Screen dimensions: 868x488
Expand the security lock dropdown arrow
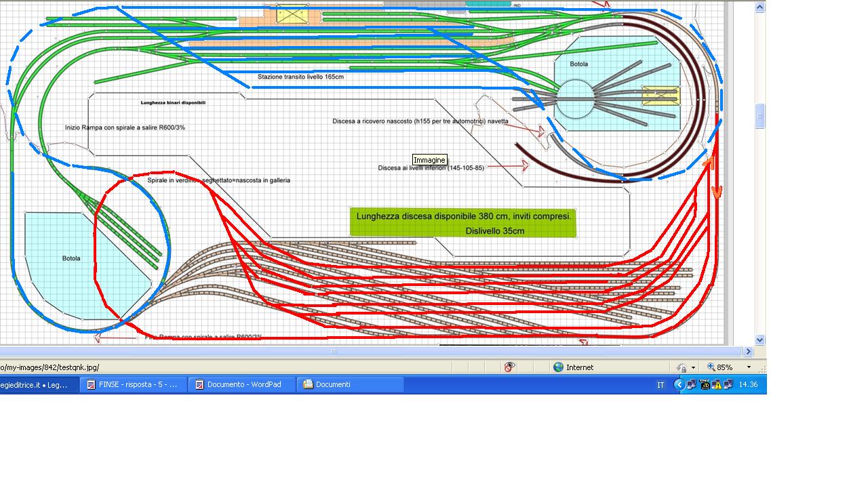[x=693, y=367]
